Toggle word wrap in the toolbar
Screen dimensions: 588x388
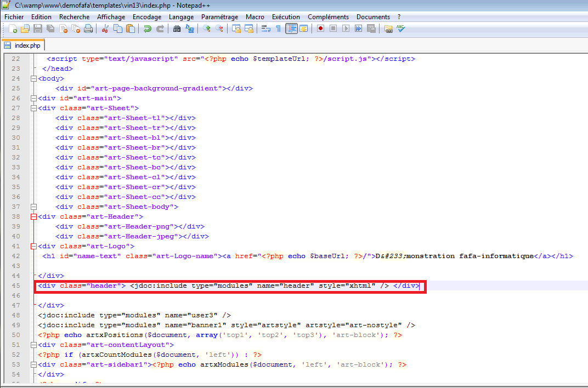tap(266, 29)
